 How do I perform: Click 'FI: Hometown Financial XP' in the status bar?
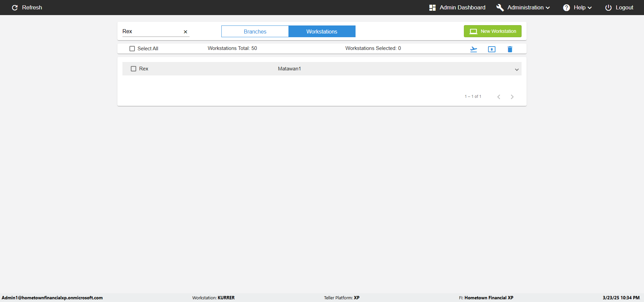coord(486,298)
